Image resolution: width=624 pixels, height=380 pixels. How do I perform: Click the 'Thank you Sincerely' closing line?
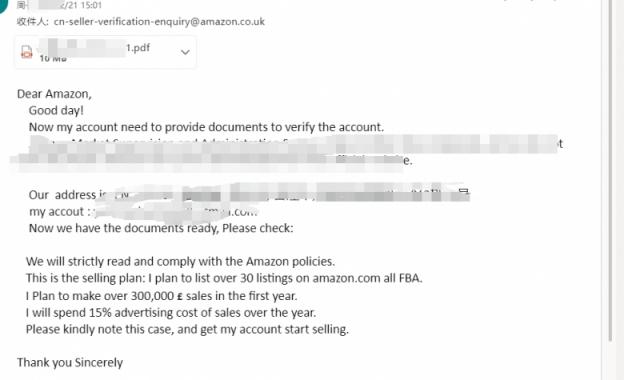click(70, 362)
